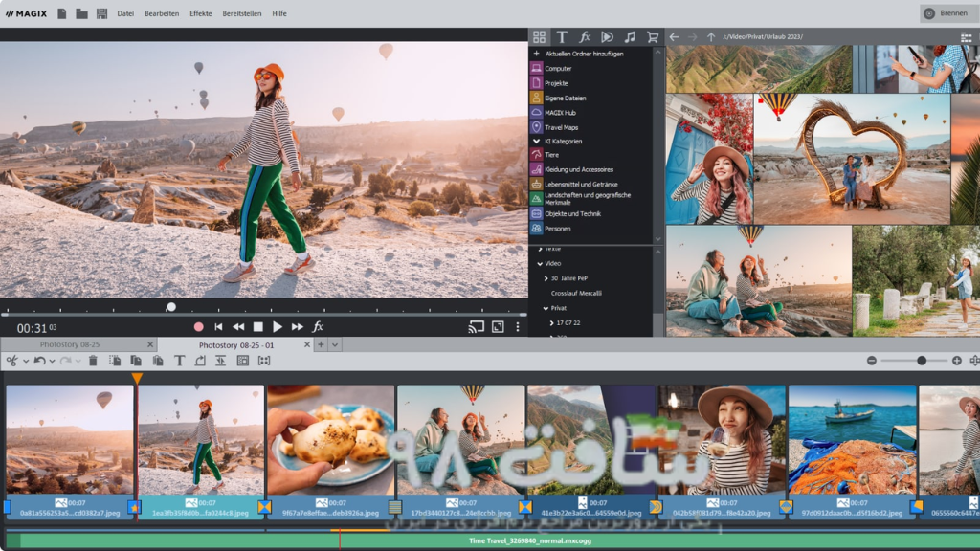Open the Bereitstellen menu

point(242,13)
